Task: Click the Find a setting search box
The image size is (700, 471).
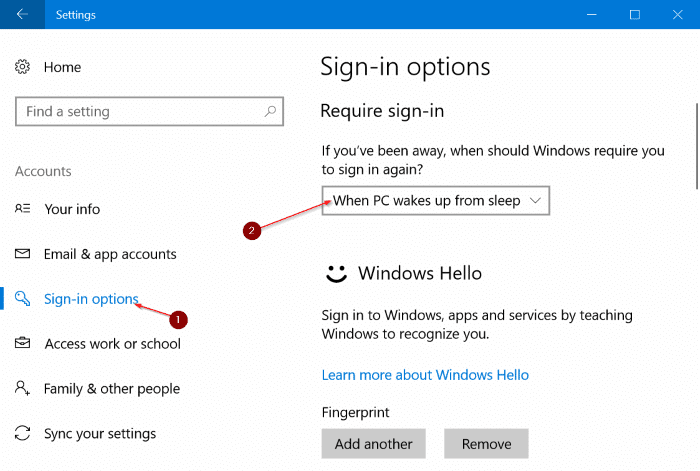Action: tap(149, 111)
